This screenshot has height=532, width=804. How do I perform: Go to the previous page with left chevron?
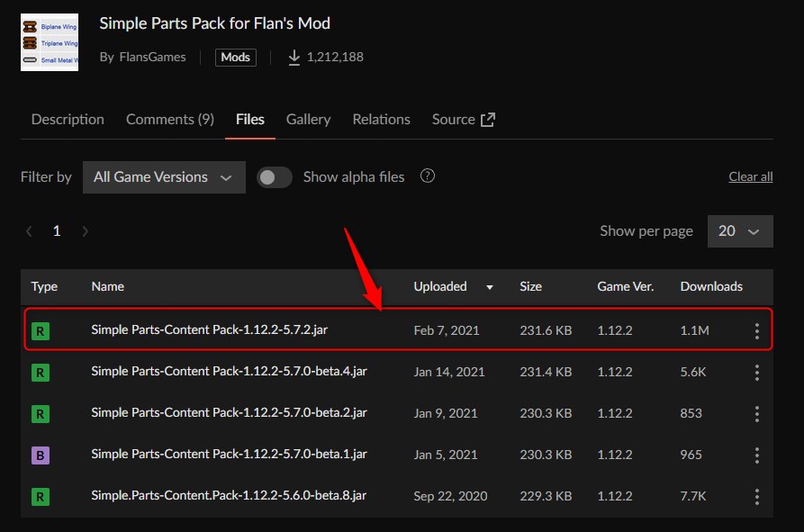[x=29, y=231]
